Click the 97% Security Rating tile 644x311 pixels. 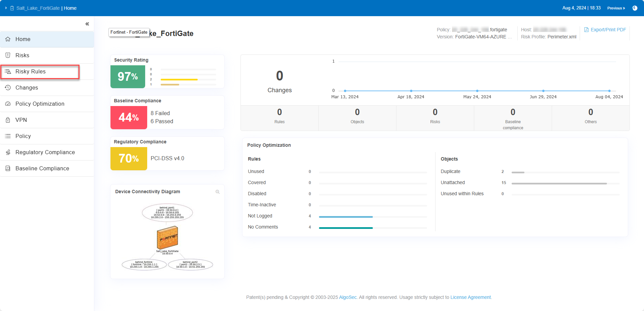pos(128,77)
